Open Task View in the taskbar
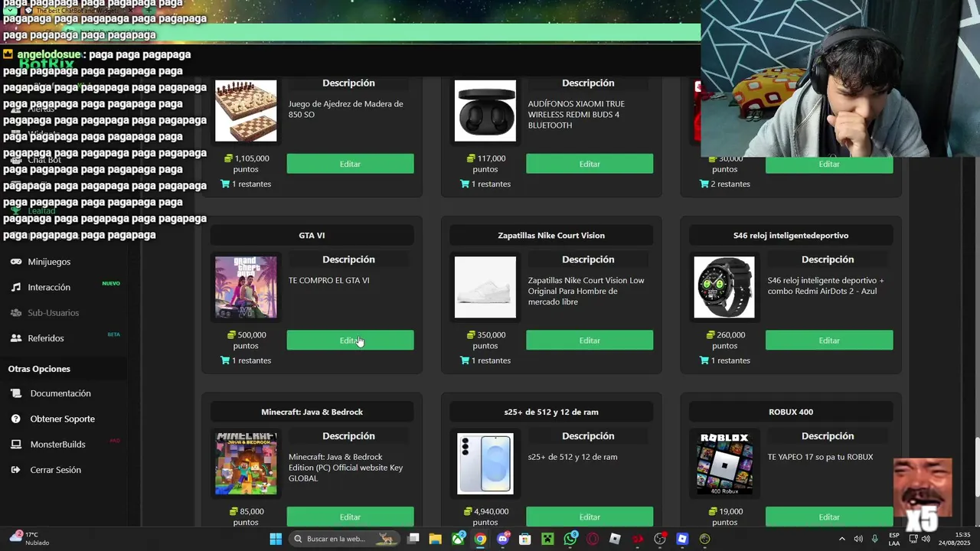This screenshot has height=551, width=980. [413, 539]
